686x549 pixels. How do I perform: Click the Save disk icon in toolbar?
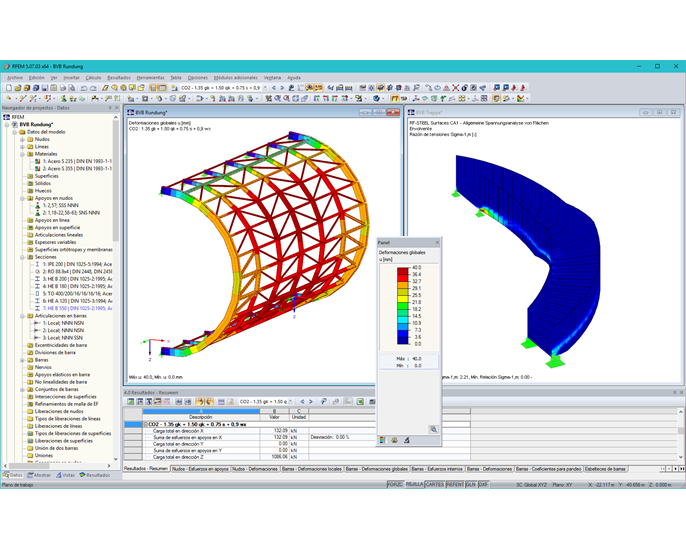tap(45, 88)
